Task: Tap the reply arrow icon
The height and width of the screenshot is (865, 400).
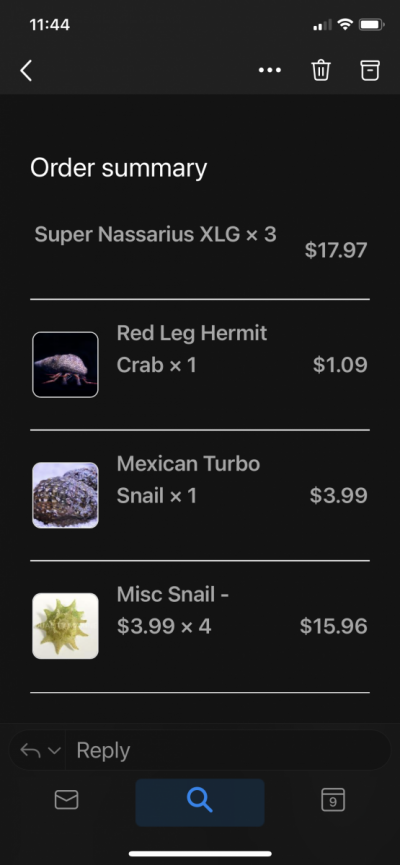Action: pyautogui.click(x=30, y=750)
